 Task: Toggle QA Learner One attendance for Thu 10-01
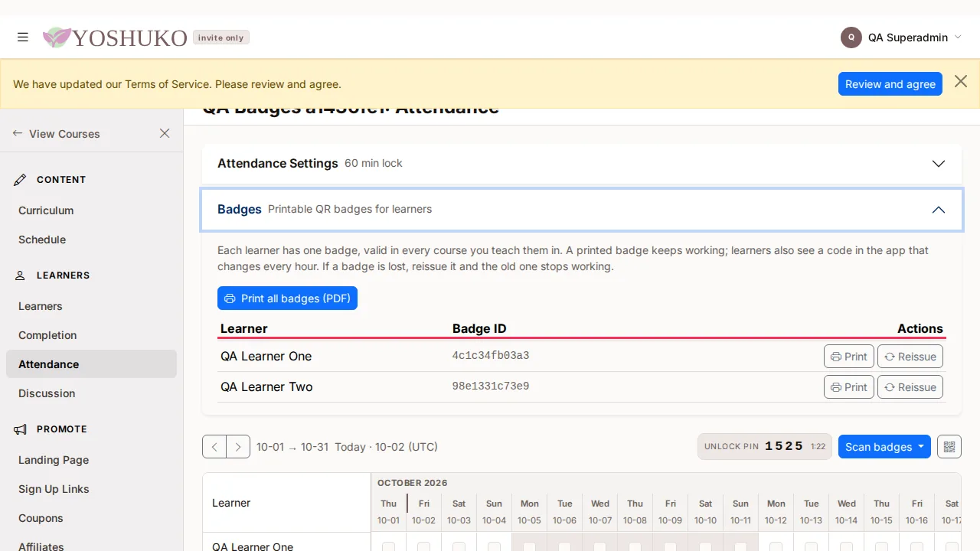coord(389,546)
